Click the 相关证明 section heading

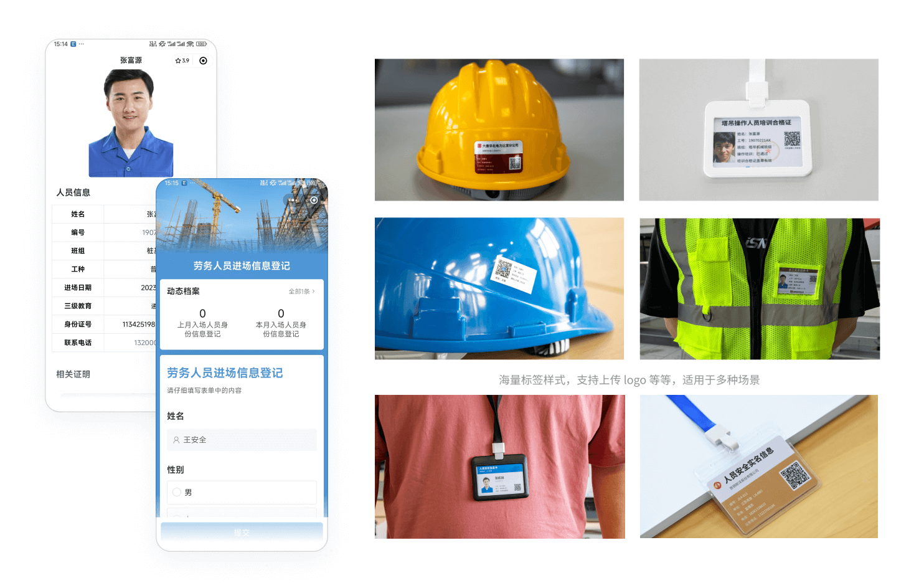73,374
